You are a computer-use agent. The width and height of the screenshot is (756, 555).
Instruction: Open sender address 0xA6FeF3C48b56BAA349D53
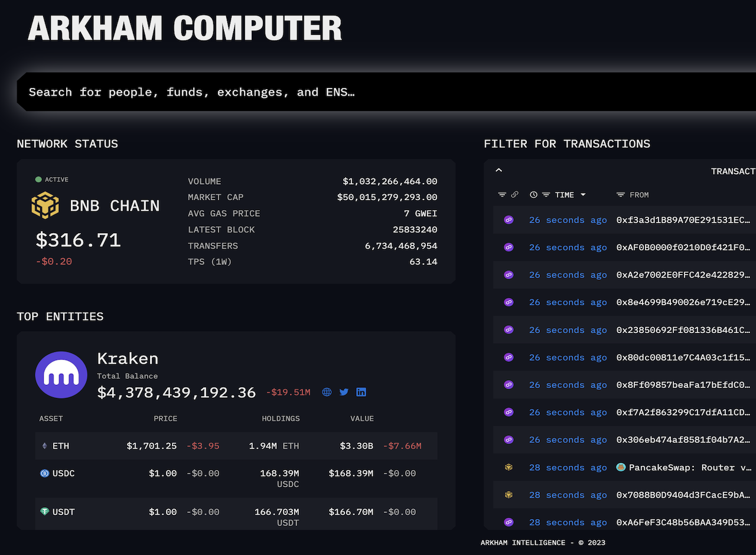pos(683,522)
